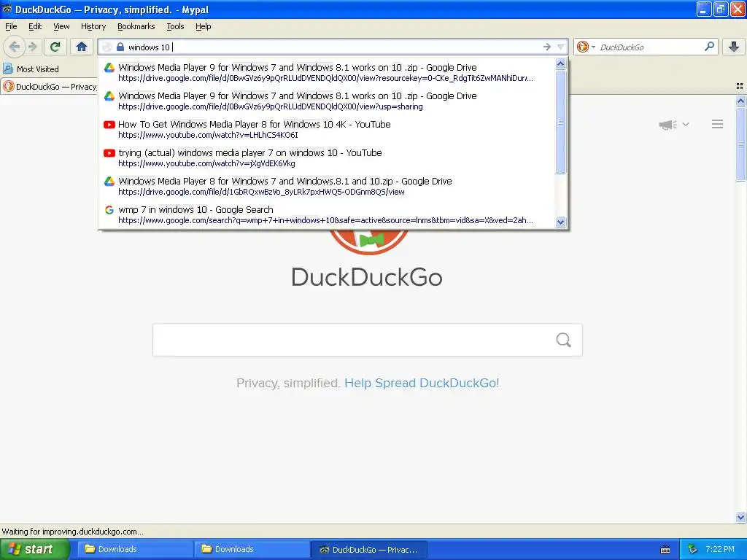This screenshot has height=560, width=747.
Task: Select How To Get Windows Media Player 8 YouTube suggestion
Action: click(327, 130)
